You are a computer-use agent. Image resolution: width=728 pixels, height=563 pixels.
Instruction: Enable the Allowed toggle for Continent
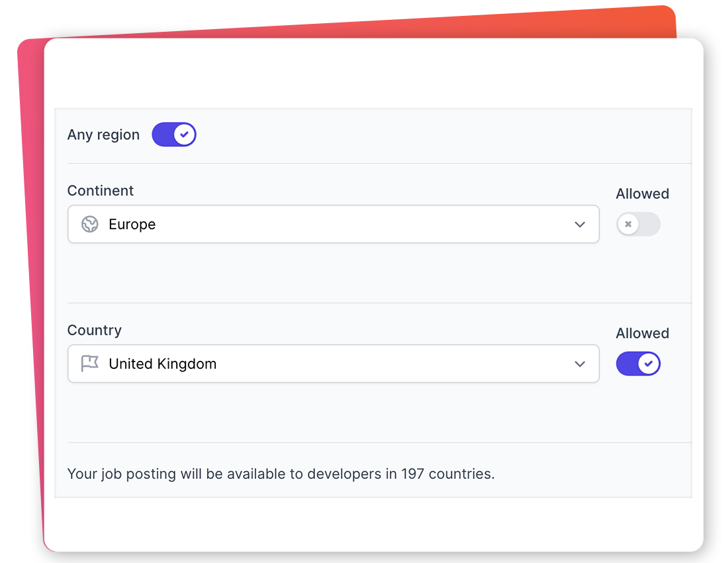[x=638, y=225]
